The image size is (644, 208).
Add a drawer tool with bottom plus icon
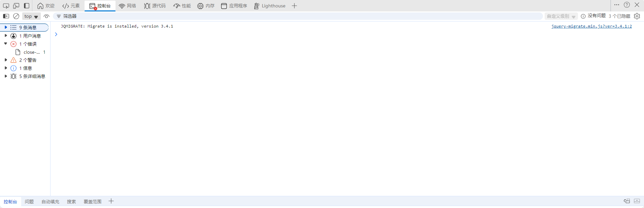tap(111, 201)
